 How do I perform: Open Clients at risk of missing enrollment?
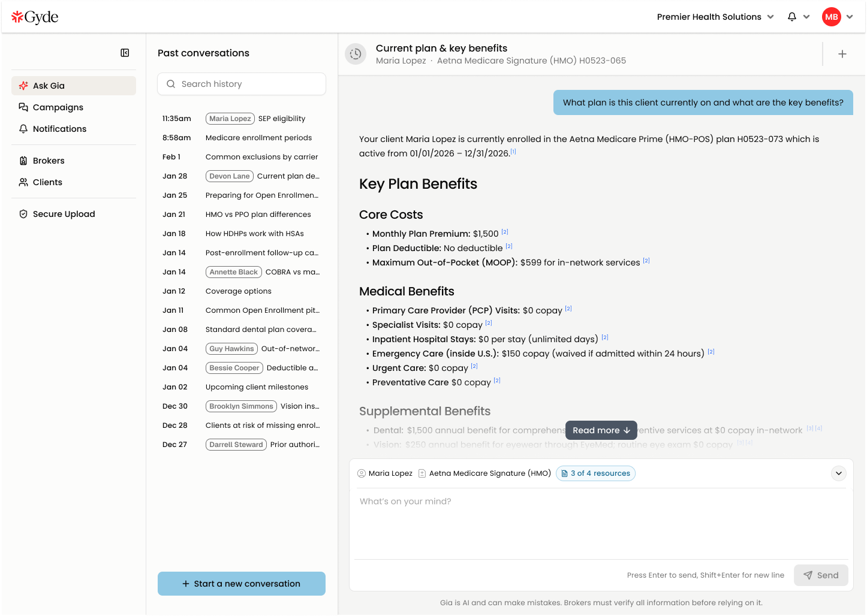pyautogui.click(x=242, y=425)
